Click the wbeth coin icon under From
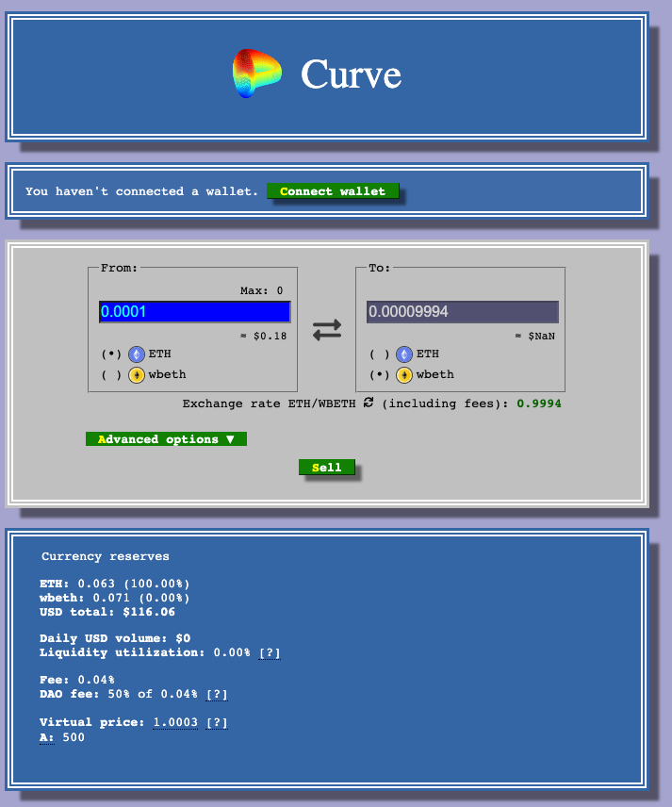 (x=137, y=375)
